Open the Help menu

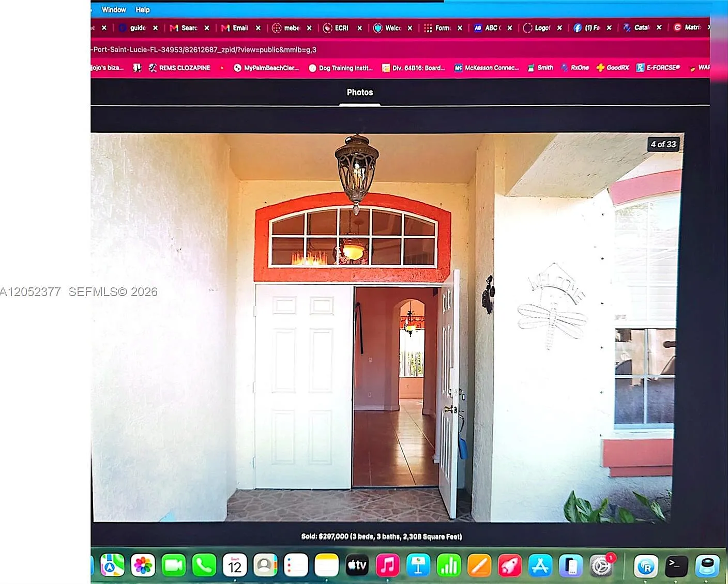[x=143, y=10]
